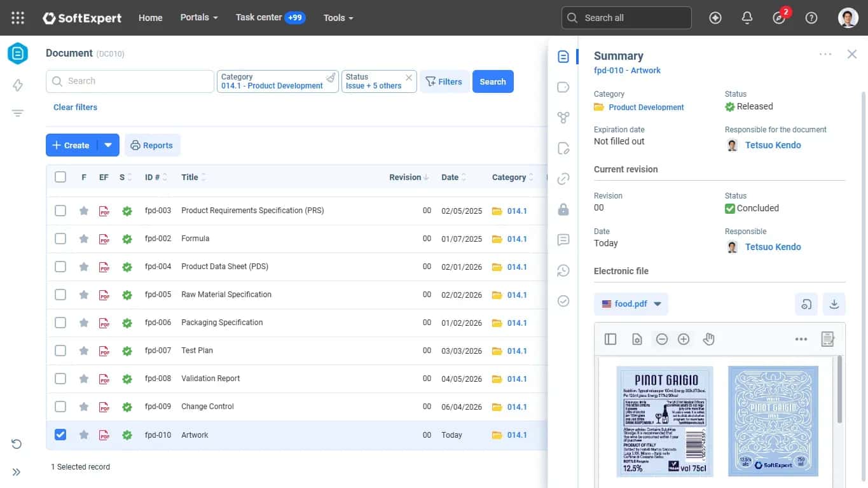The width and height of the screenshot is (868, 488).
Task: Open the Category filter 014.1 - Product Development
Action: (277, 81)
